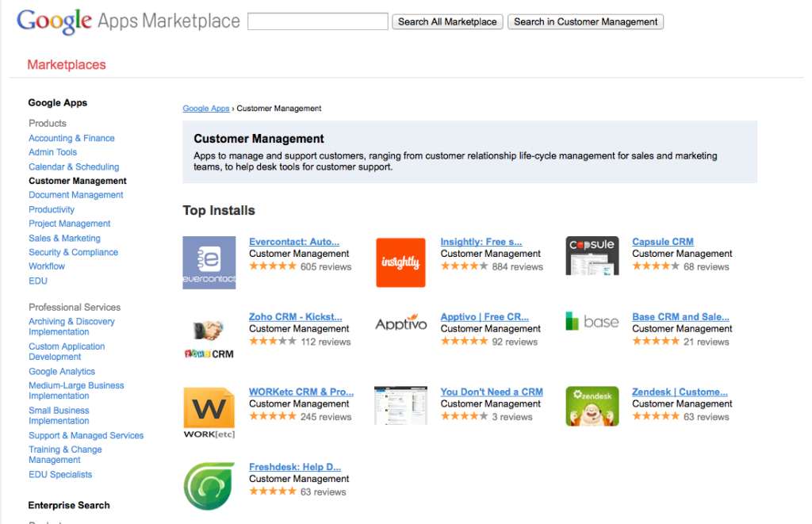Open the Base CRM logo icon
The width and height of the screenshot is (812, 524).
pos(592,322)
